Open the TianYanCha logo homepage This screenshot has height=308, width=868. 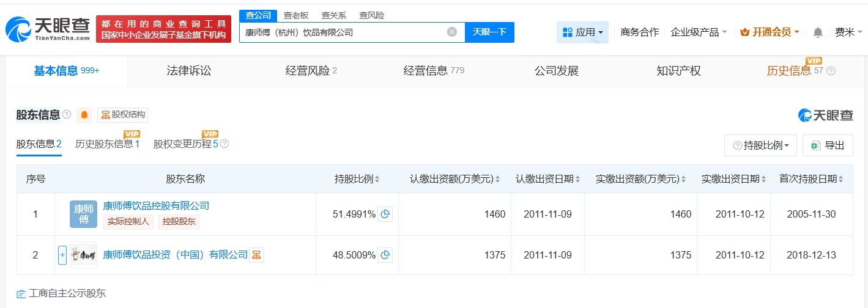coord(47,29)
